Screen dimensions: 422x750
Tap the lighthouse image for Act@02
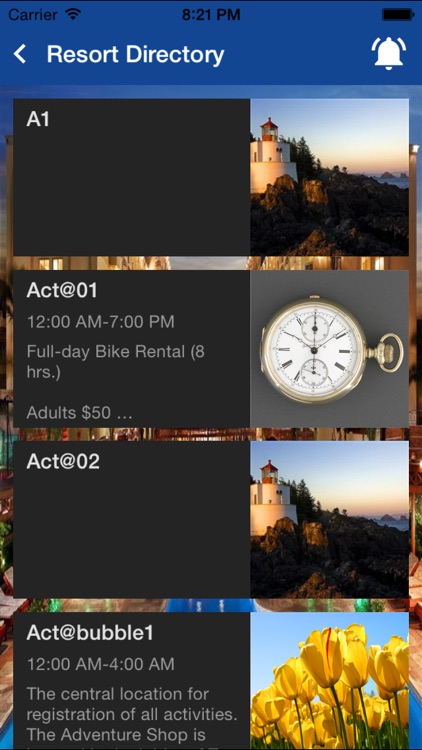pos(329,519)
